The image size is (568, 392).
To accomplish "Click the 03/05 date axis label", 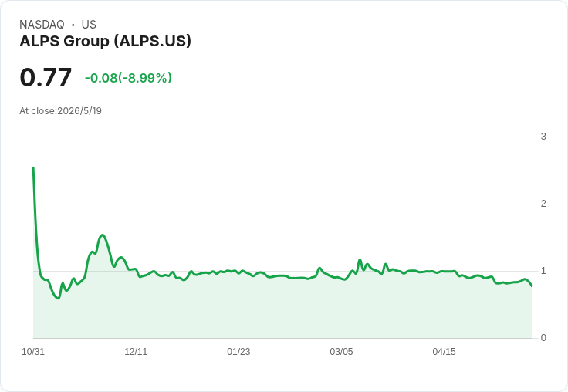I will pos(341,352).
